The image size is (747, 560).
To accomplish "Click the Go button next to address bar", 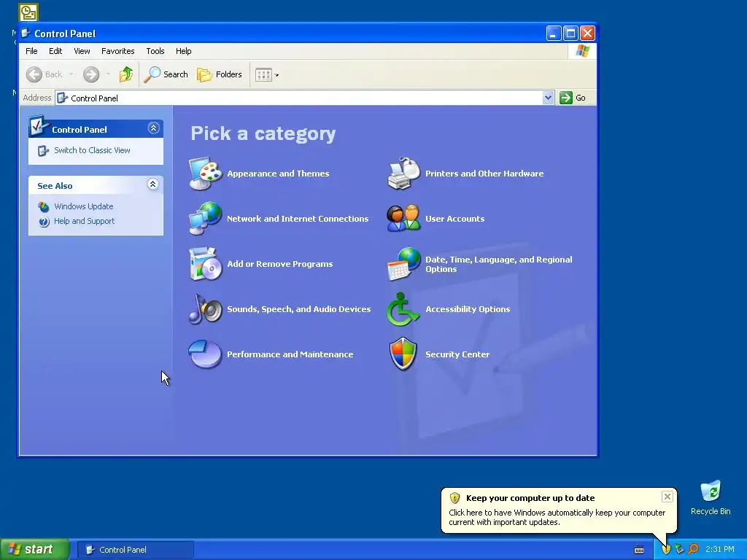I will click(573, 98).
